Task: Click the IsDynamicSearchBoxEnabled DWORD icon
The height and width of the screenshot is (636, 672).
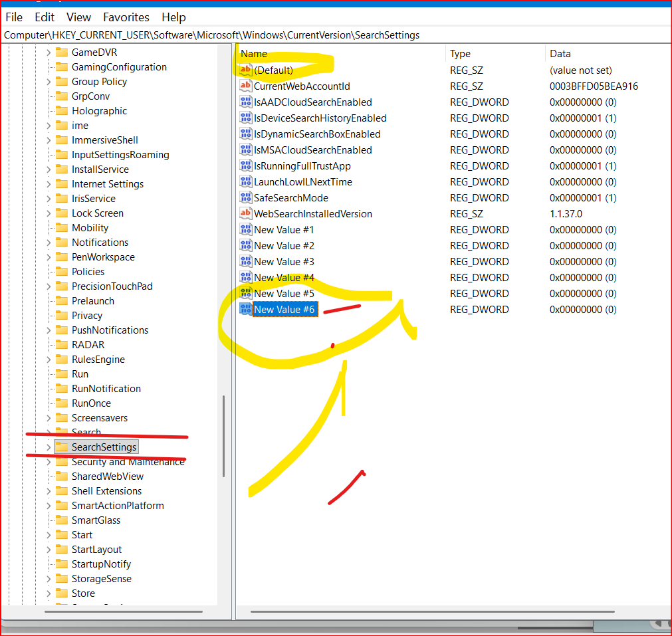Action: pos(245,134)
